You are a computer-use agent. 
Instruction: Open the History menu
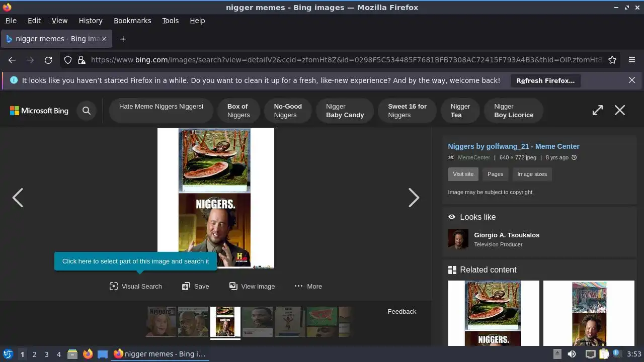click(x=91, y=21)
